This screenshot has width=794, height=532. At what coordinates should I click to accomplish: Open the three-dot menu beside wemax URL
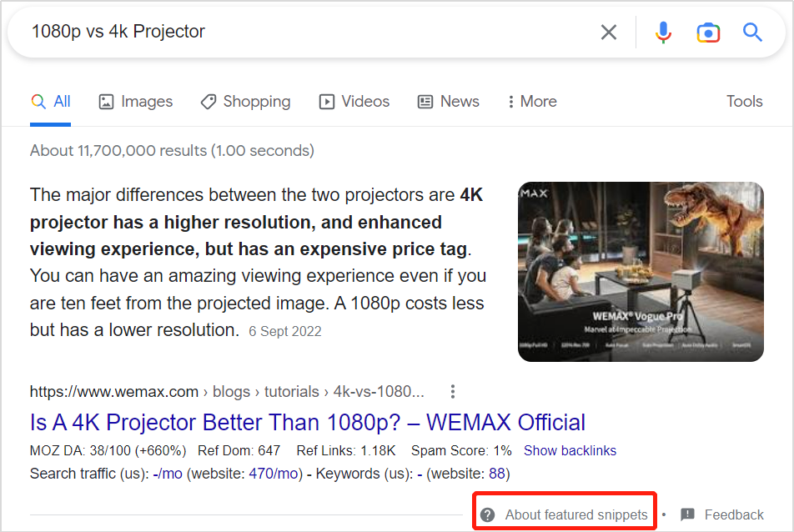tap(453, 391)
